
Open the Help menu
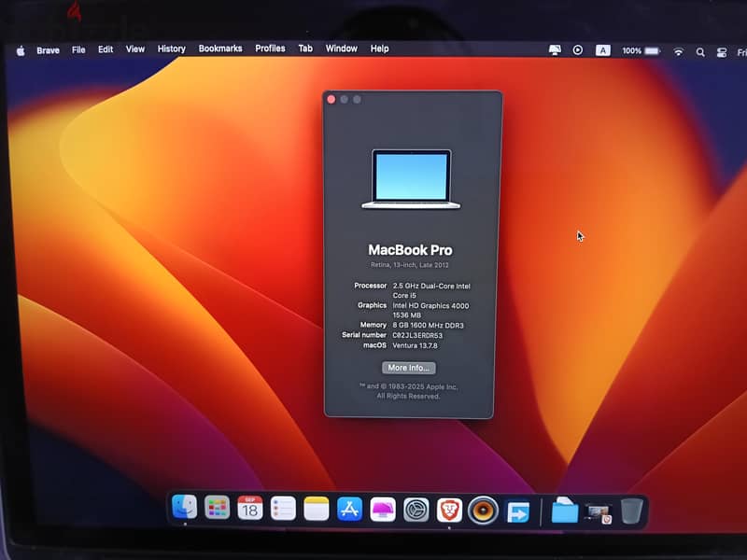(380, 49)
